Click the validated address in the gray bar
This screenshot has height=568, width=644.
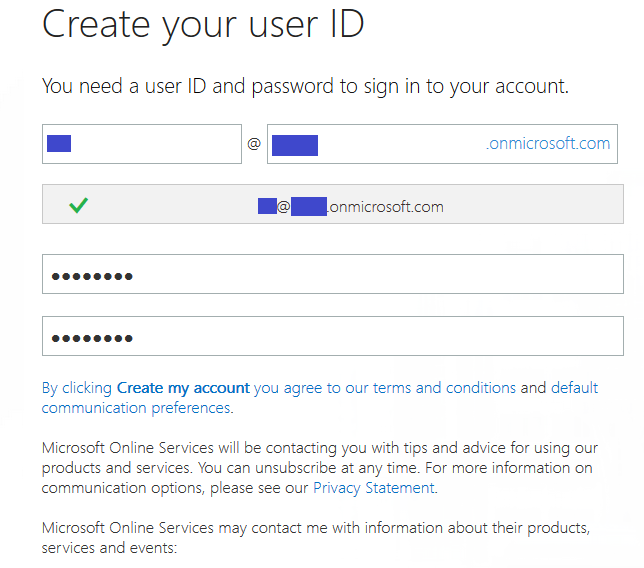coord(351,207)
